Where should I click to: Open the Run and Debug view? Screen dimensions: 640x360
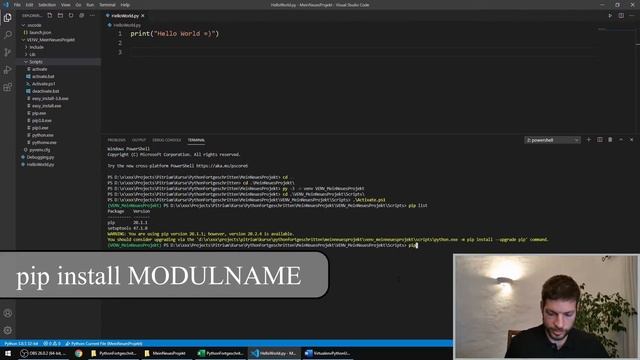click(7, 70)
